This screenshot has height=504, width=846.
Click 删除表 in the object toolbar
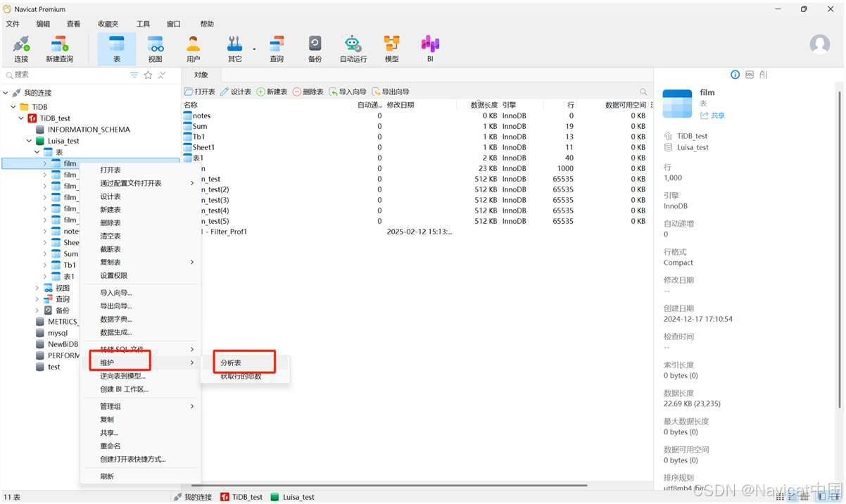[x=308, y=92]
